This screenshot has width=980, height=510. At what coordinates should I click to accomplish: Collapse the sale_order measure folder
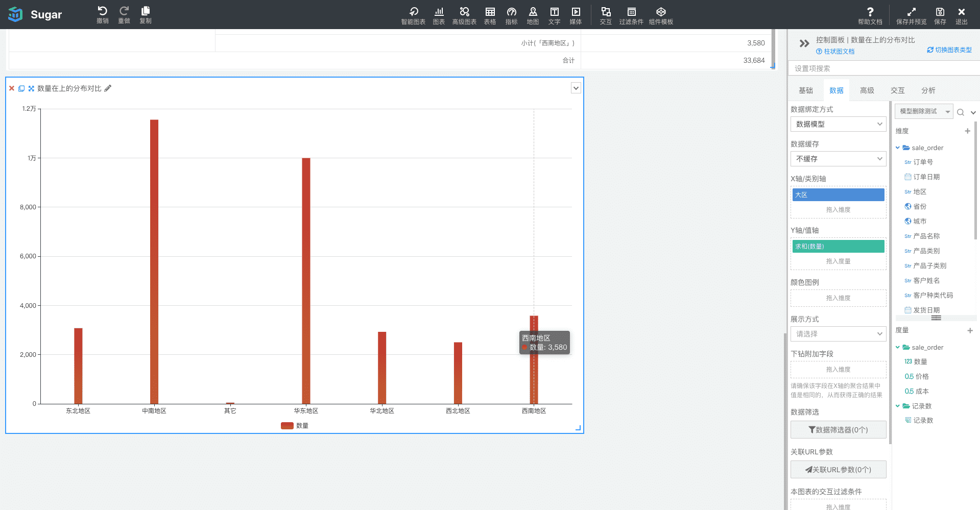click(x=897, y=347)
